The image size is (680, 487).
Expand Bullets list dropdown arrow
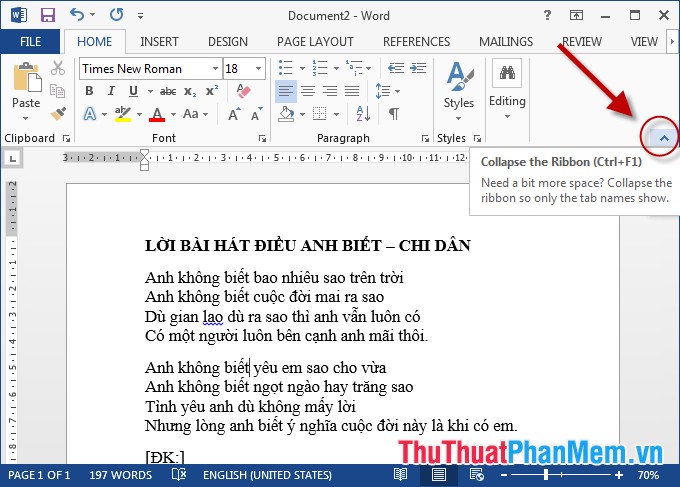point(302,68)
